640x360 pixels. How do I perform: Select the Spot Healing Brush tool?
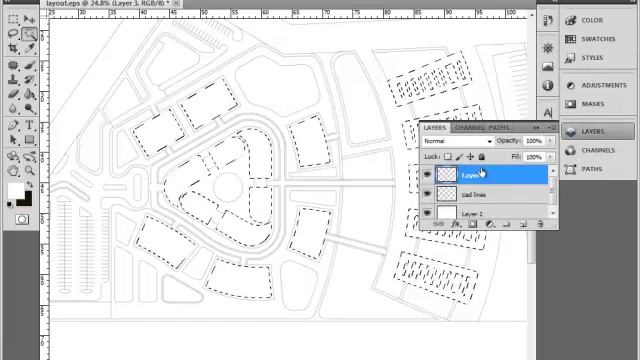click(x=13, y=65)
